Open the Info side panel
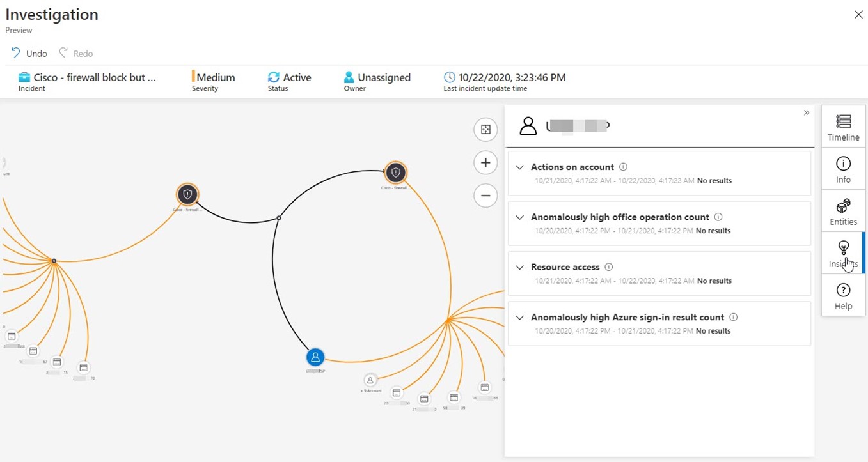The width and height of the screenshot is (868, 462). pyautogui.click(x=843, y=169)
